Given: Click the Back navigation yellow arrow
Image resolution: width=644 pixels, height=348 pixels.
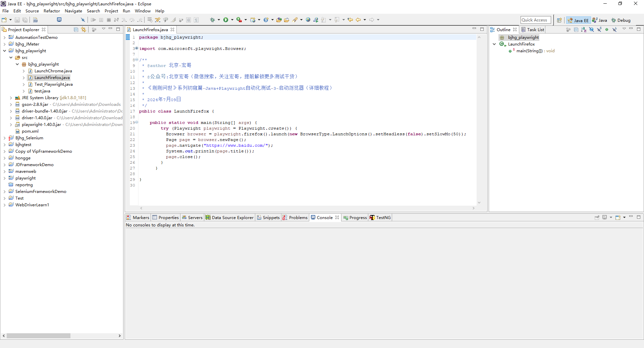Looking at the screenshot, I should click(358, 20).
